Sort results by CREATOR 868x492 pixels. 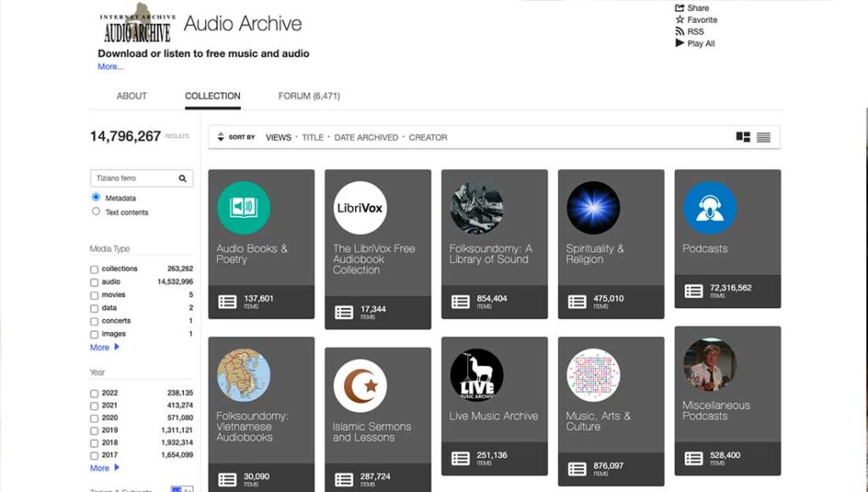tap(428, 137)
